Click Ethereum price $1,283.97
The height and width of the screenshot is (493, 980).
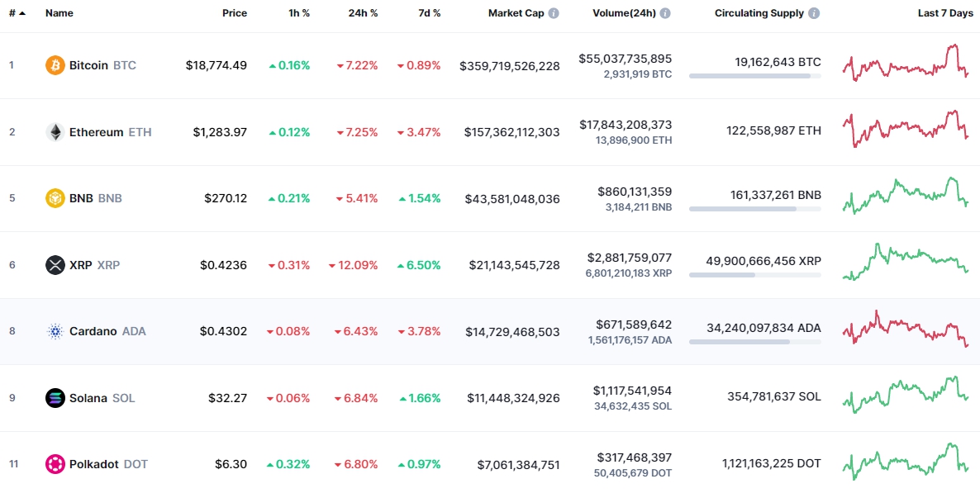[x=219, y=132]
